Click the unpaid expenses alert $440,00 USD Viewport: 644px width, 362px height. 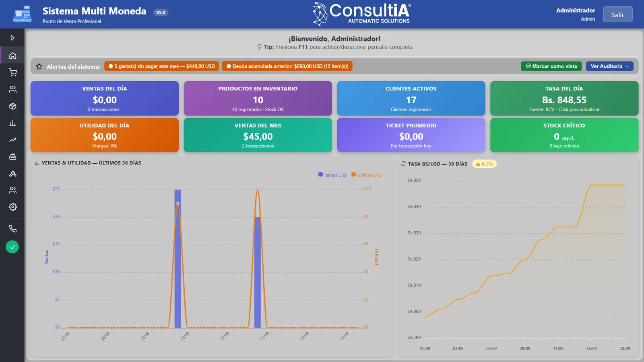pyautogui.click(x=162, y=66)
